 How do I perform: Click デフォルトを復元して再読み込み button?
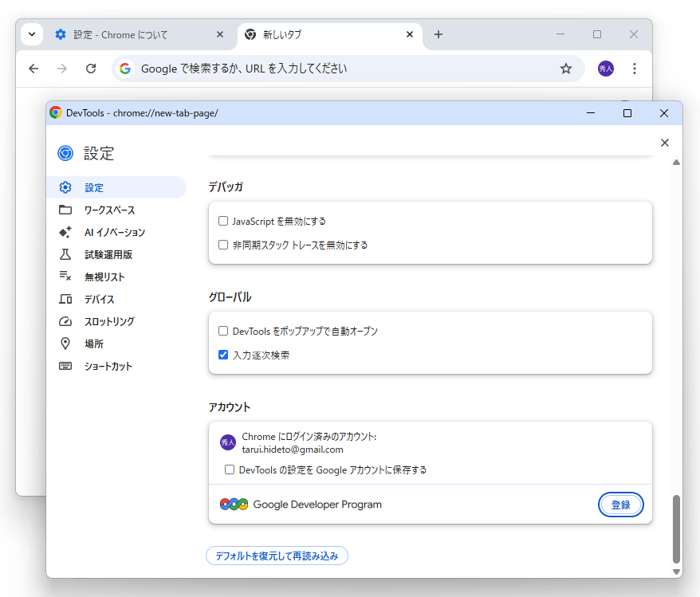(x=277, y=556)
